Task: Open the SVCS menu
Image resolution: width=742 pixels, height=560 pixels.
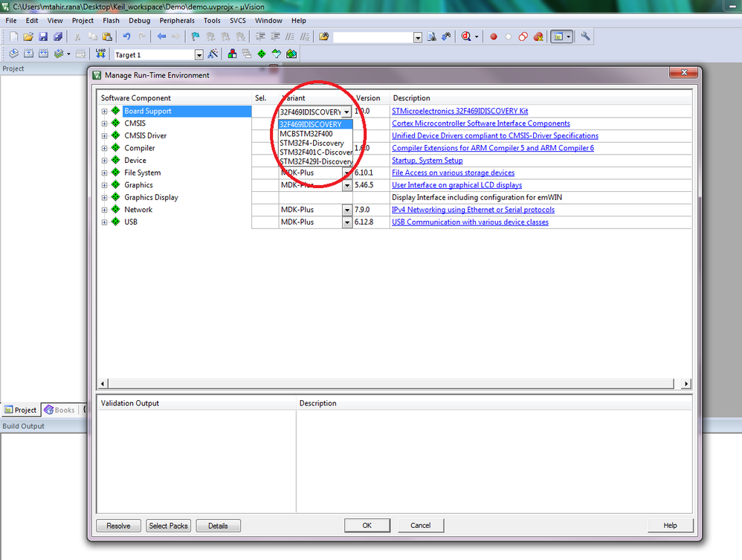Action: click(x=238, y=20)
